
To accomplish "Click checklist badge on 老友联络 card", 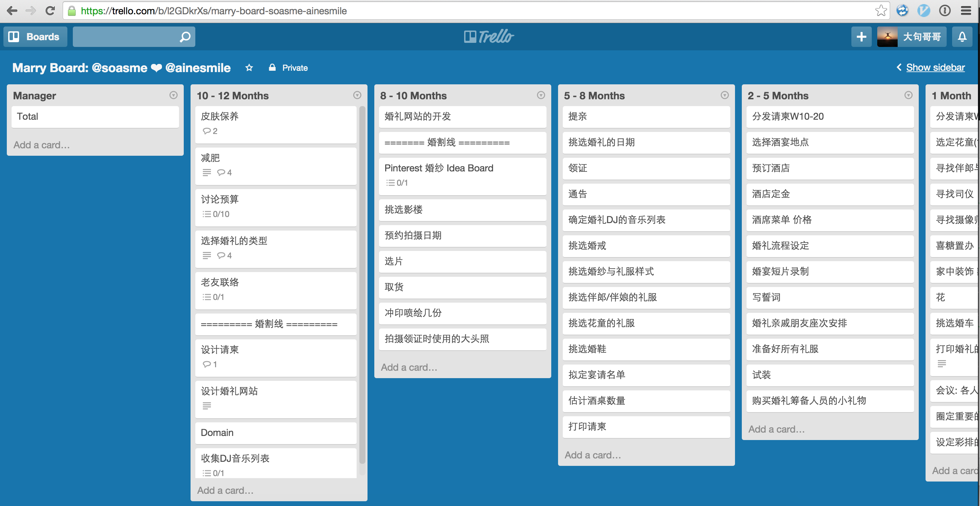I will pyautogui.click(x=213, y=297).
